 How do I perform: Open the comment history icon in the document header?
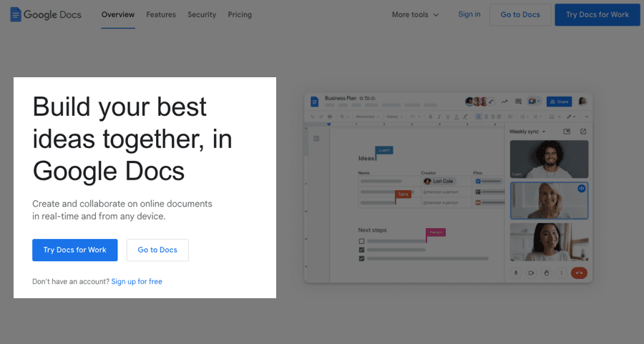(x=519, y=102)
